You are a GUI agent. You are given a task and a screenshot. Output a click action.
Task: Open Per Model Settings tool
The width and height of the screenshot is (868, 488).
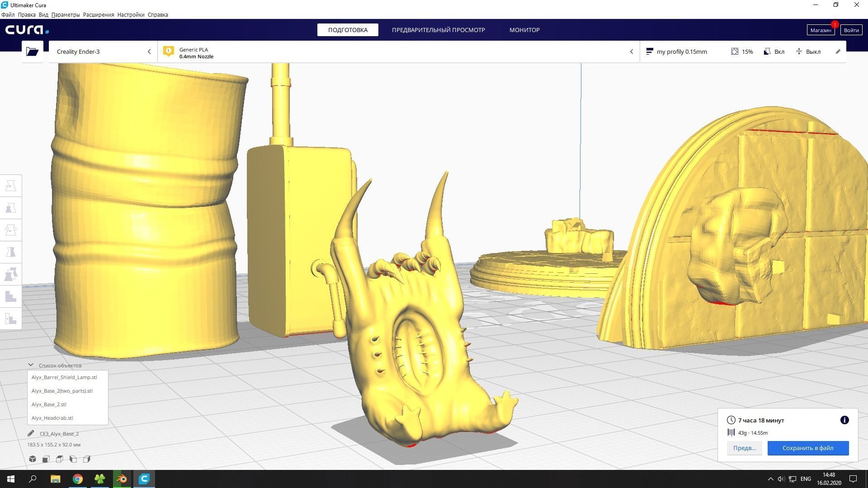[x=11, y=274]
